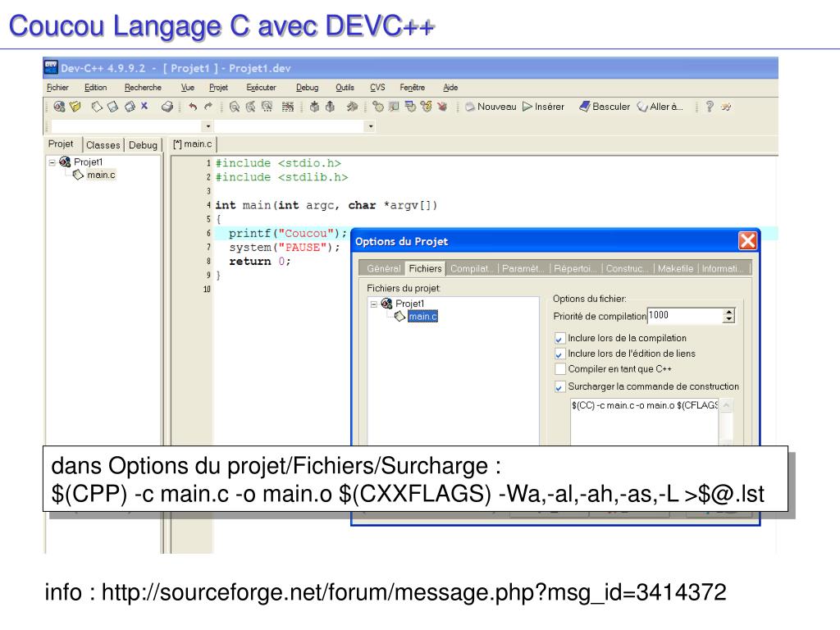Collapse Projet1 node in left project tree

pos(52,162)
